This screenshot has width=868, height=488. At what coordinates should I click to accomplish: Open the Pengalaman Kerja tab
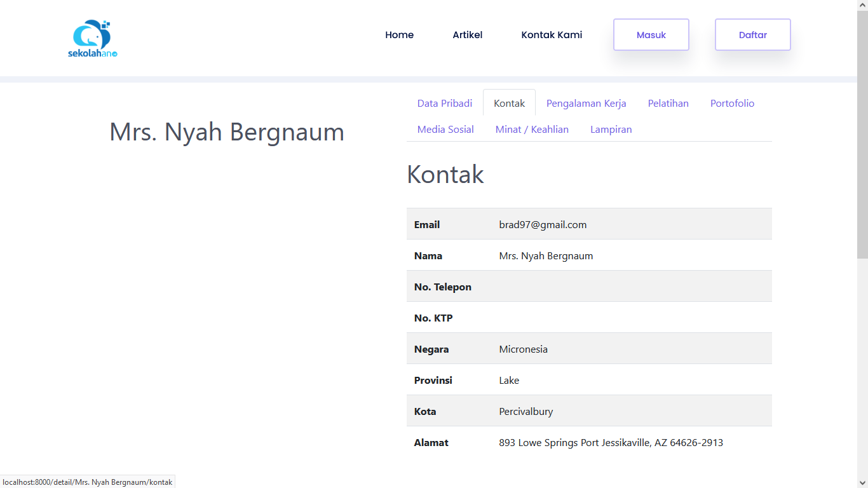pos(586,103)
